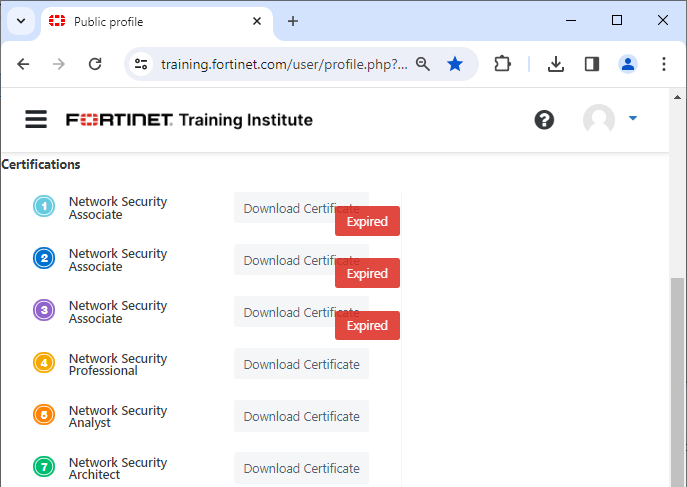Toggle the browser side panel icon

click(x=592, y=64)
